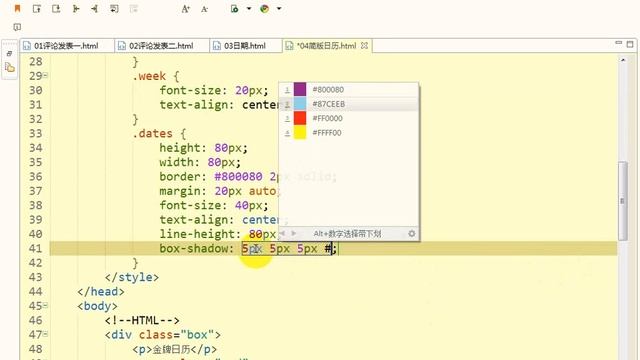Click the div class="box" line
The width and height of the screenshot is (640, 360).
[162, 335]
